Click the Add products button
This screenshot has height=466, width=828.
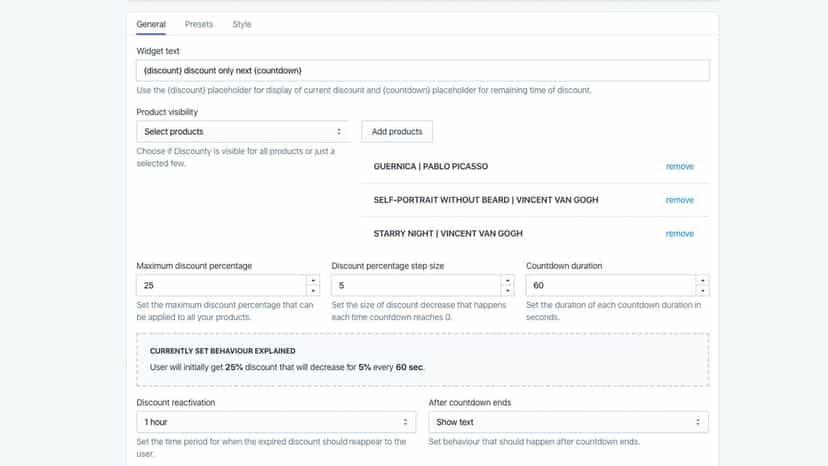(x=397, y=132)
